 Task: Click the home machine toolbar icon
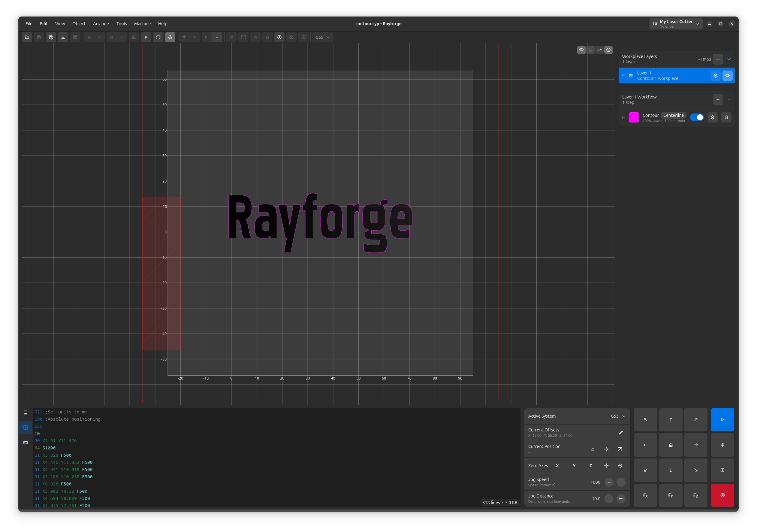[231, 37]
